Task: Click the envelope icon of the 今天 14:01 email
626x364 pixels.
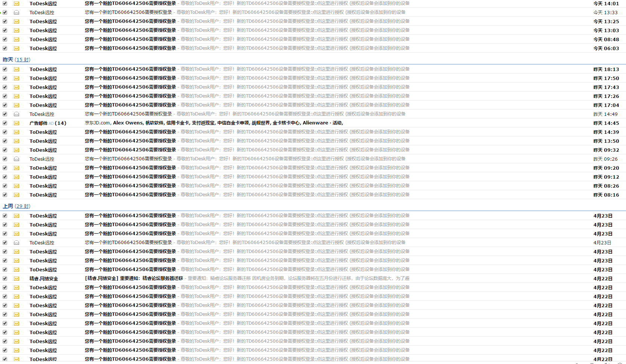Action: 16,3
